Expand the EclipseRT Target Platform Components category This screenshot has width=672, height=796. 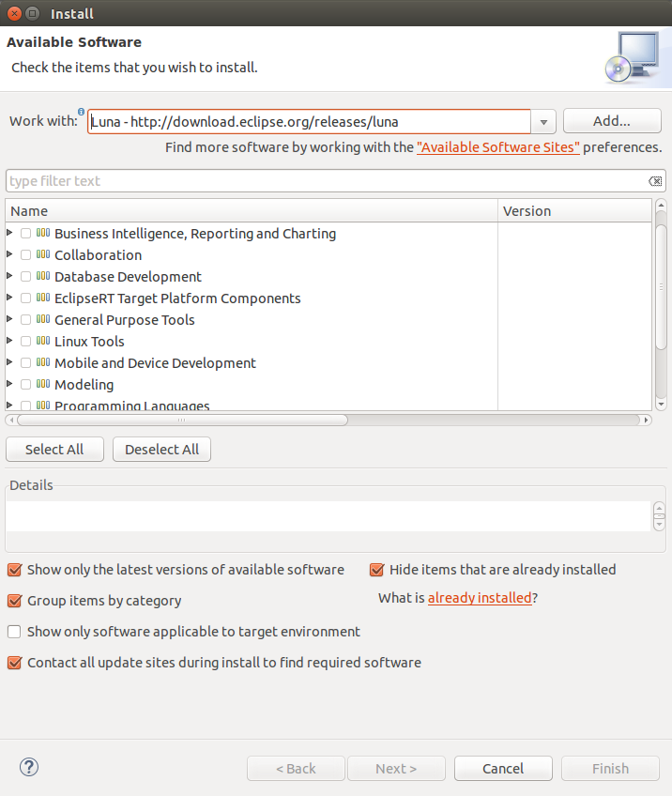[x=9, y=297]
